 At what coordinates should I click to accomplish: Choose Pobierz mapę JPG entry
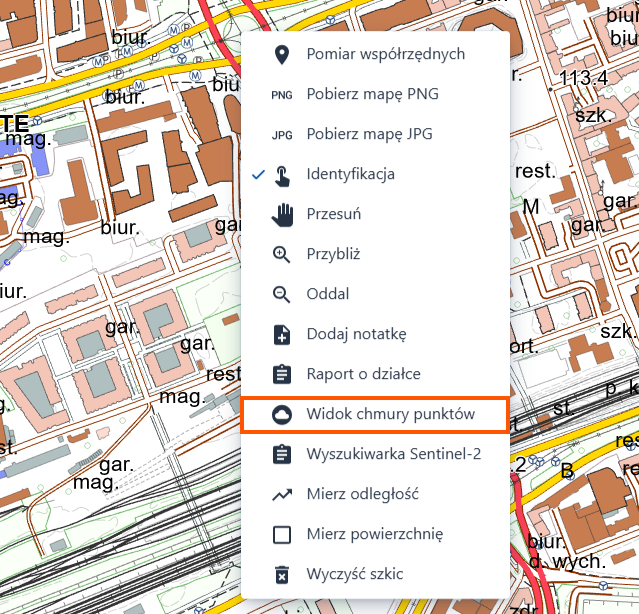pyautogui.click(x=375, y=134)
